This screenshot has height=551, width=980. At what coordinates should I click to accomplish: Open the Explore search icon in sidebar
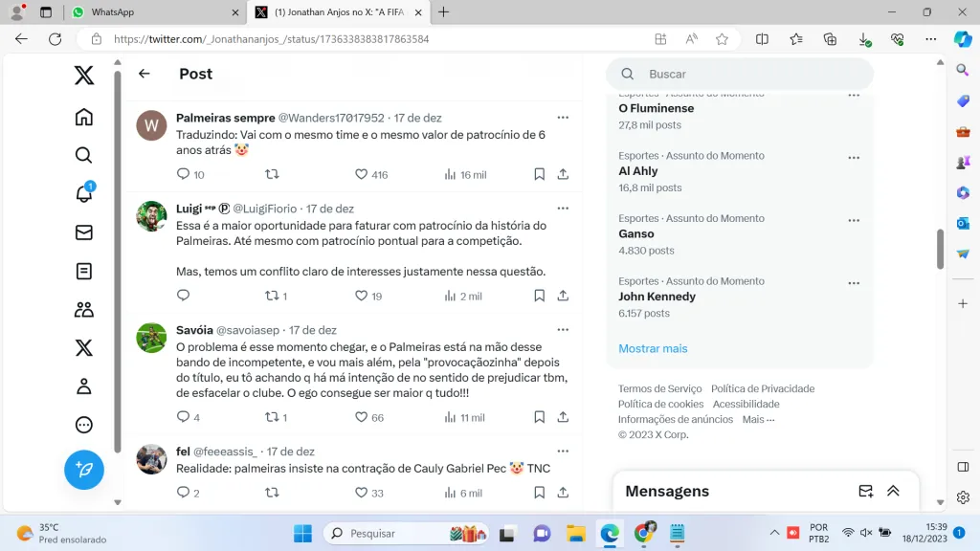click(x=84, y=155)
